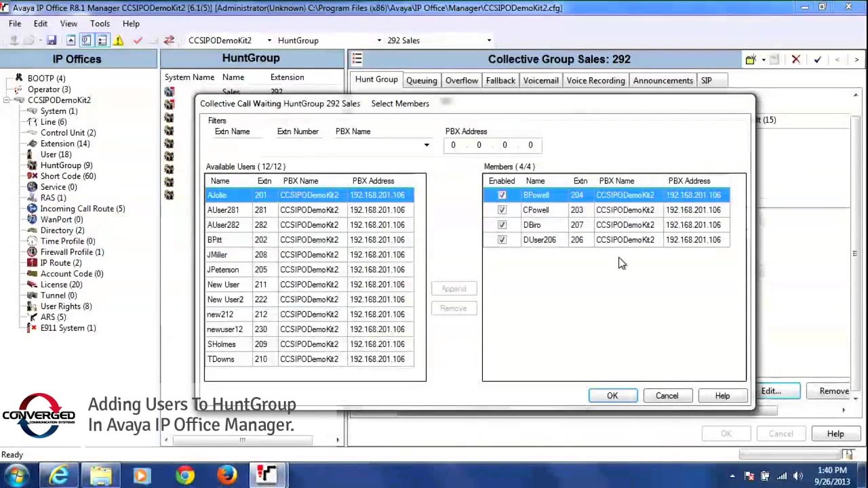
Task: Open Internet Explorer from the taskbar
Action: pyautogui.click(x=59, y=475)
